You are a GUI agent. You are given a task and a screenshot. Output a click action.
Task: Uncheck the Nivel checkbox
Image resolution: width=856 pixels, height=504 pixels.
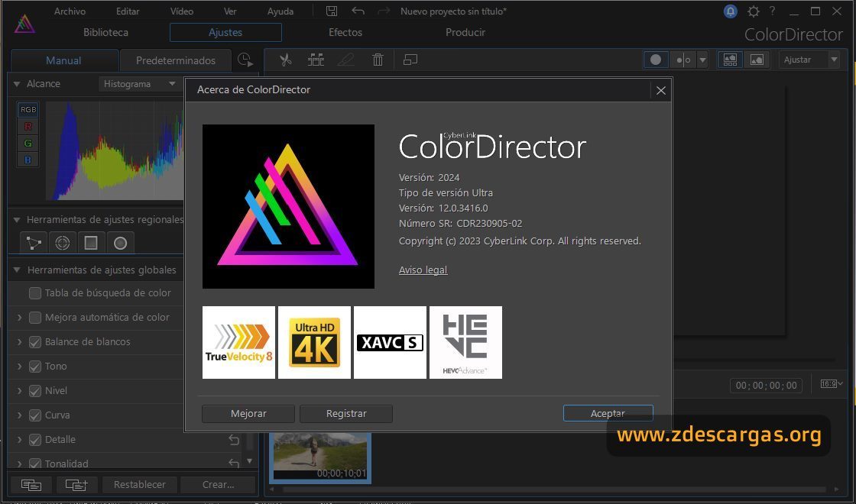point(35,391)
